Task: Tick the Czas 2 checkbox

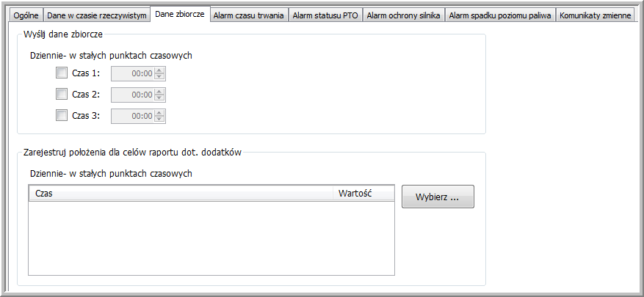Action: [62, 94]
